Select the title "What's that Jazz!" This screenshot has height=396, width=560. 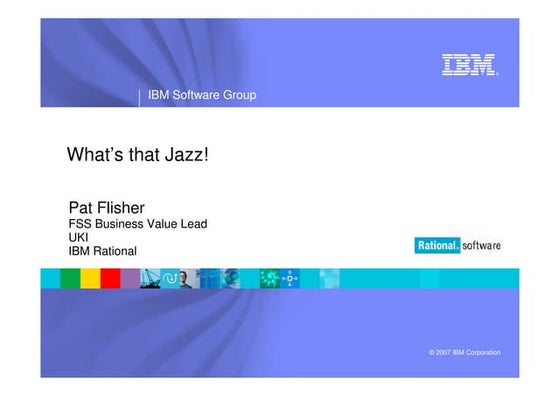[138, 155]
